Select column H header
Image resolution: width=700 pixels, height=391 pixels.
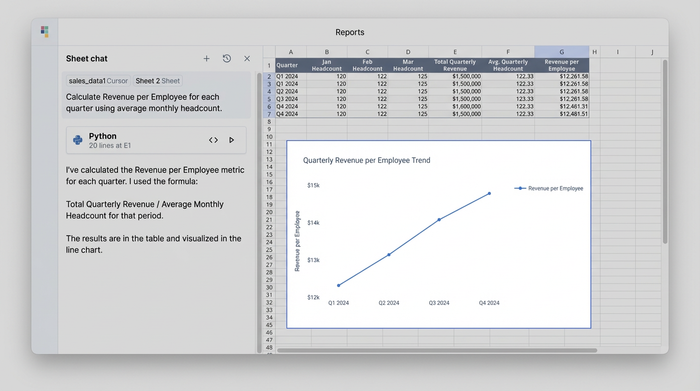[595, 52]
